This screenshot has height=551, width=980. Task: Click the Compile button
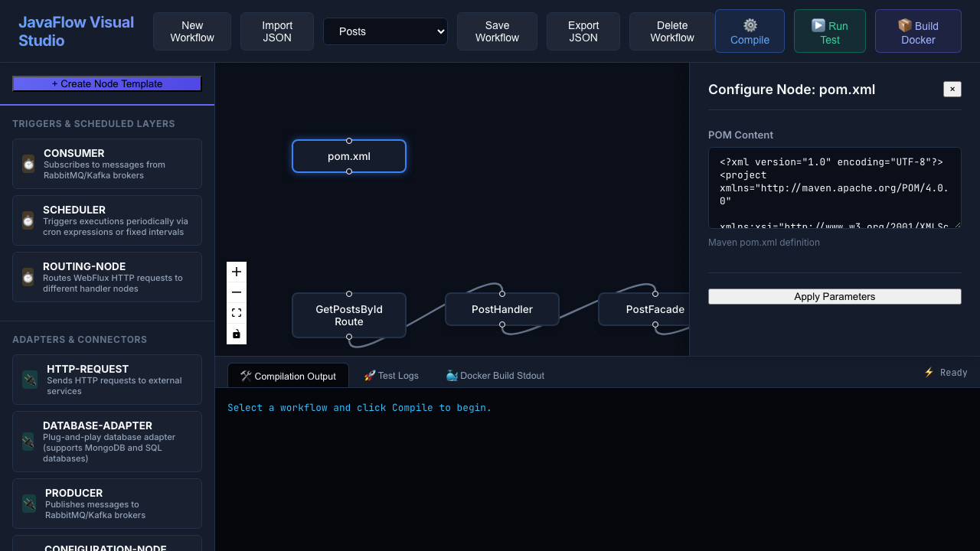(x=750, y=31)
